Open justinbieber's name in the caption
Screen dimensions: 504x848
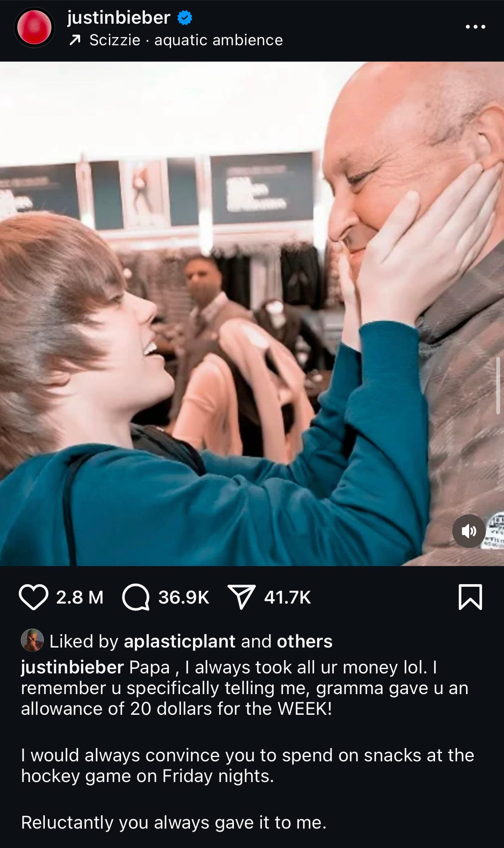point(72,667)
